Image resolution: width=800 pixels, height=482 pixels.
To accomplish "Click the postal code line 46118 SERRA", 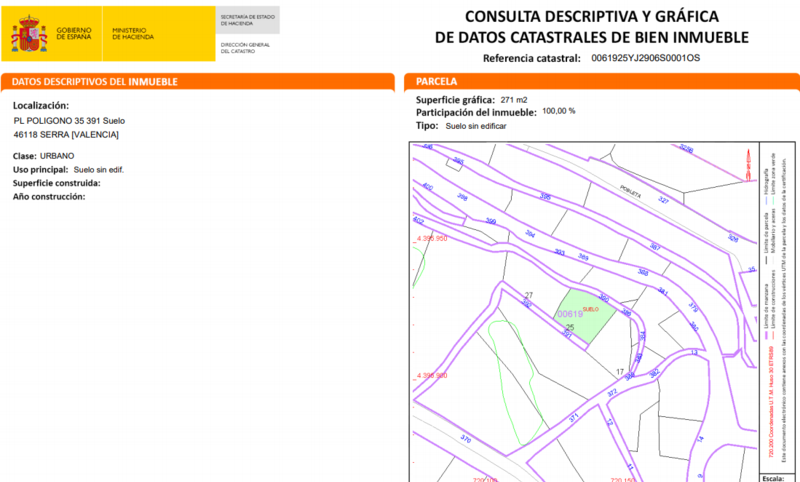I will [x=66, y=134].
